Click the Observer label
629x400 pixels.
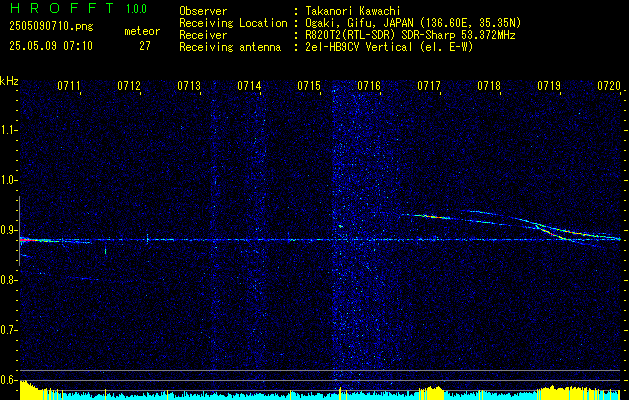pyautogui.click(x=203, y=11)
